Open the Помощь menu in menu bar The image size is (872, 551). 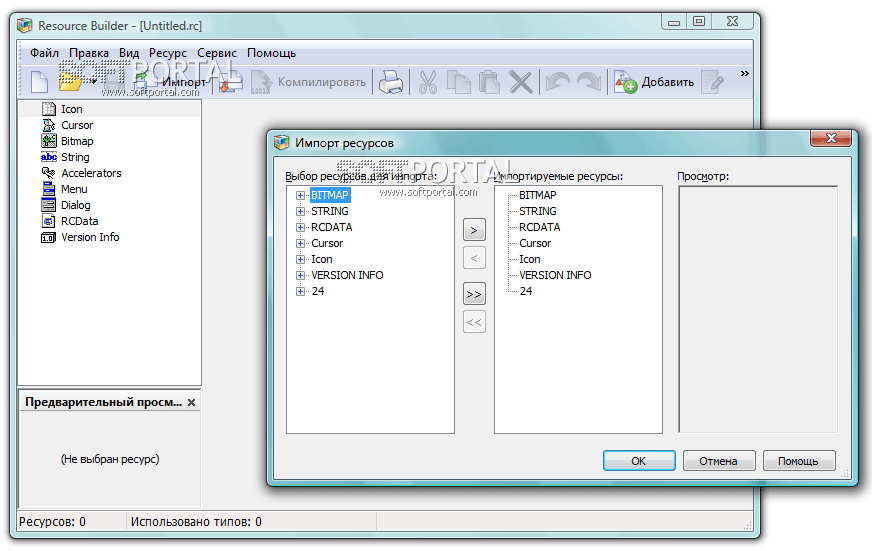pos(271,53)
